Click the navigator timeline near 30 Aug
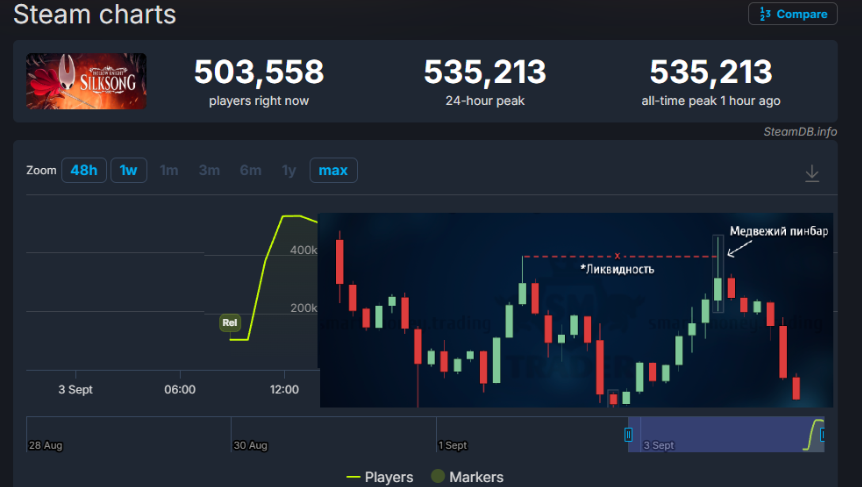This screenshot has height=487, width=862. coord(250,434)
